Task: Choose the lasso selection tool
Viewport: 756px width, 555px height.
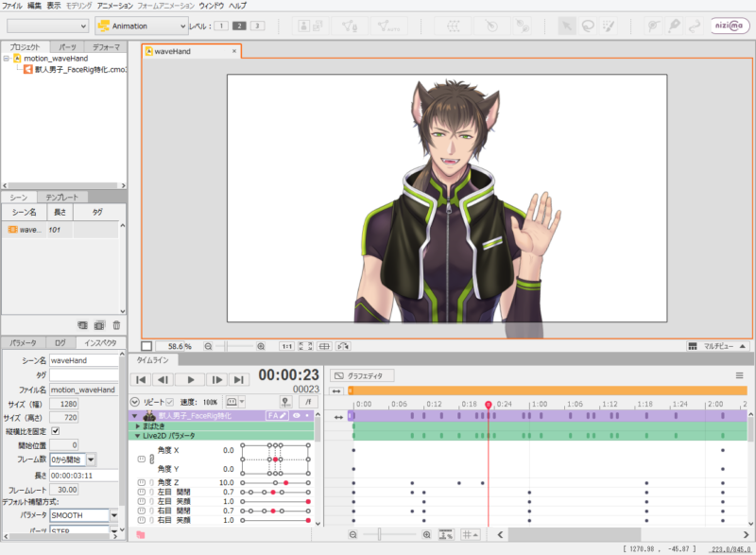Action: (x=588, y=26)
